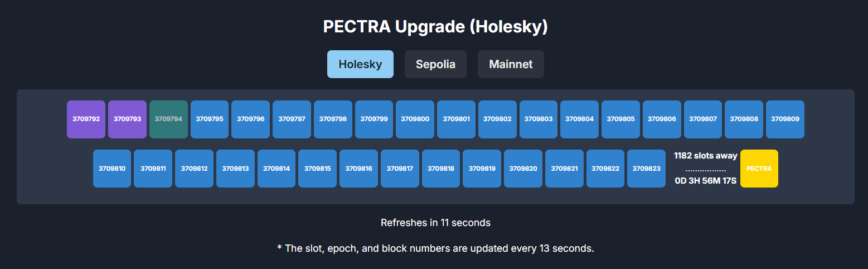Pick slot block 3709819

click(x=482, y=169)
